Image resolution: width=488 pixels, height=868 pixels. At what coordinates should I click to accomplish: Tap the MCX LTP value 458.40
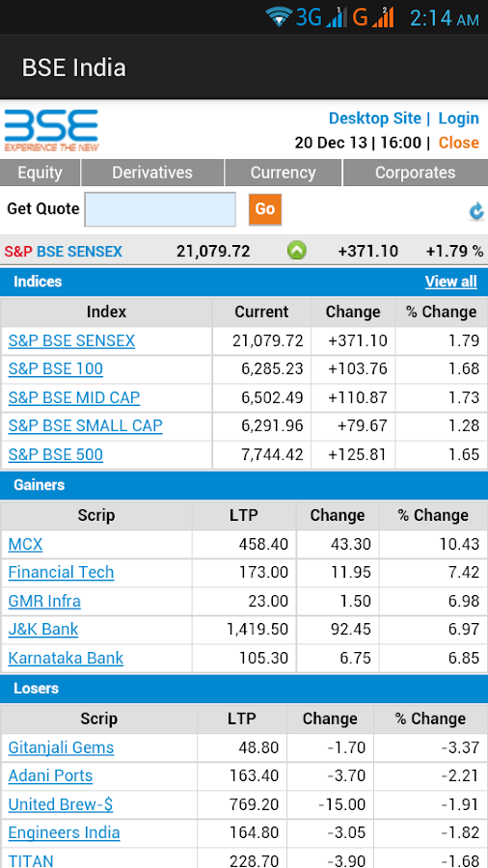(x=263, y=545)
